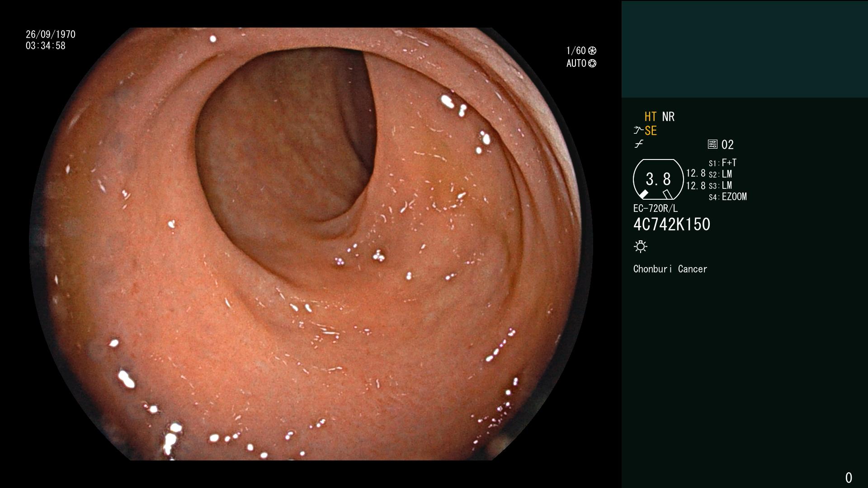Screen dimensions: 868x488
Task: Click the filled channel marker in scope diagram
Action: click(x=643, y=194)
